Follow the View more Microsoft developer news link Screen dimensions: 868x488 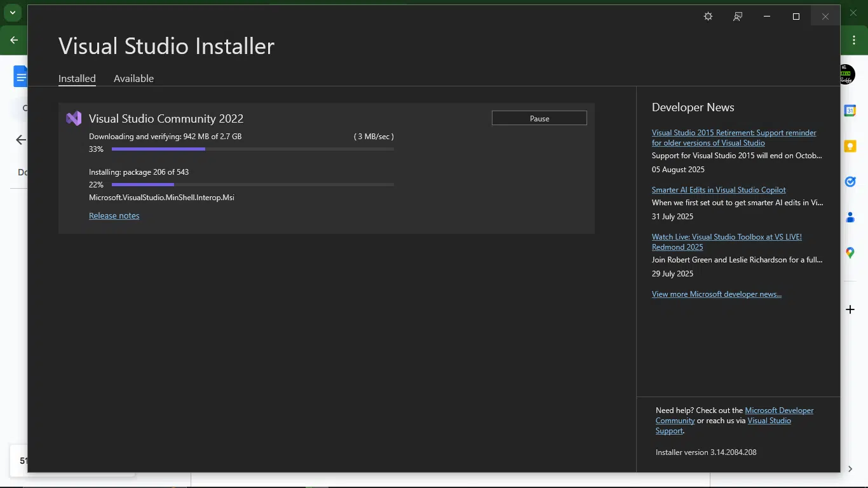(x=716, y=294)
